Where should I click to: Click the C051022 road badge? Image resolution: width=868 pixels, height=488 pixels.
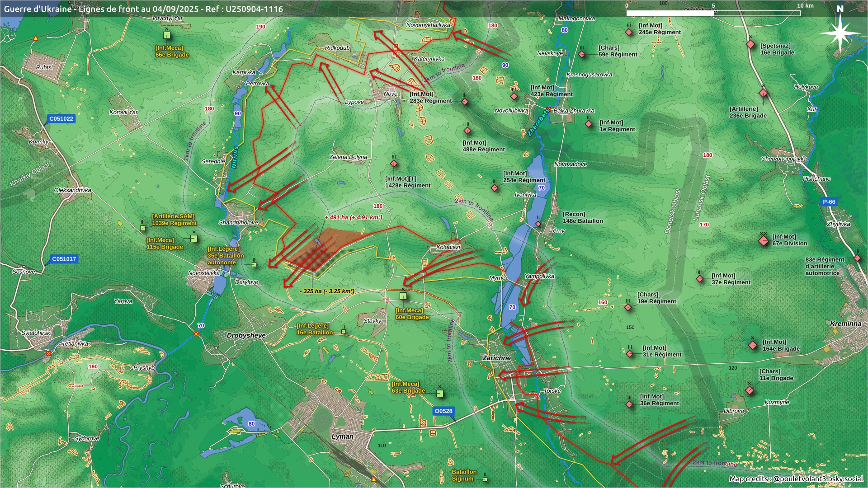point(61,119)
